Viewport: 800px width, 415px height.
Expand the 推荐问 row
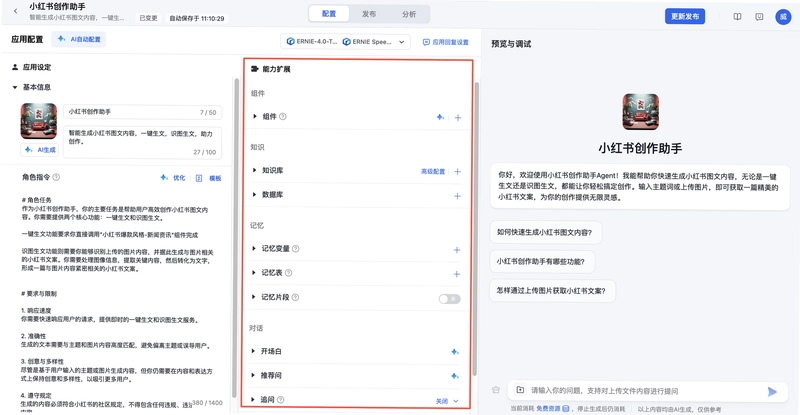(x=254, y=375)
